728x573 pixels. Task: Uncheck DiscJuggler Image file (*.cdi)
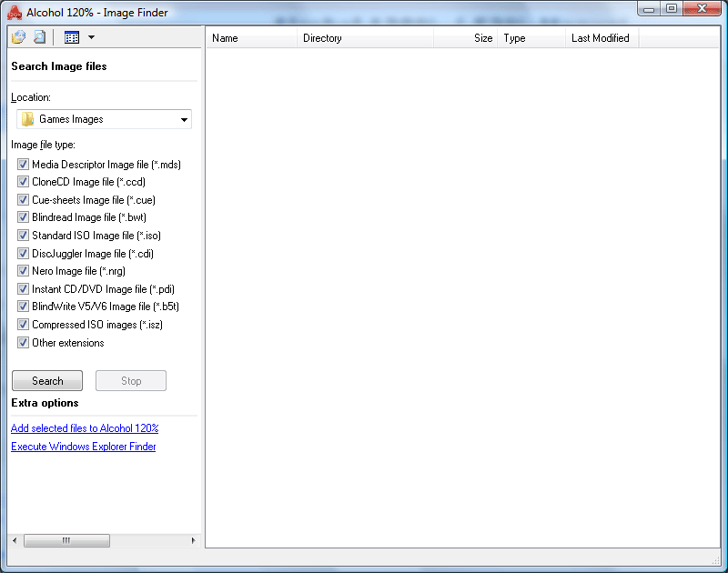click(x=23, y=254)
